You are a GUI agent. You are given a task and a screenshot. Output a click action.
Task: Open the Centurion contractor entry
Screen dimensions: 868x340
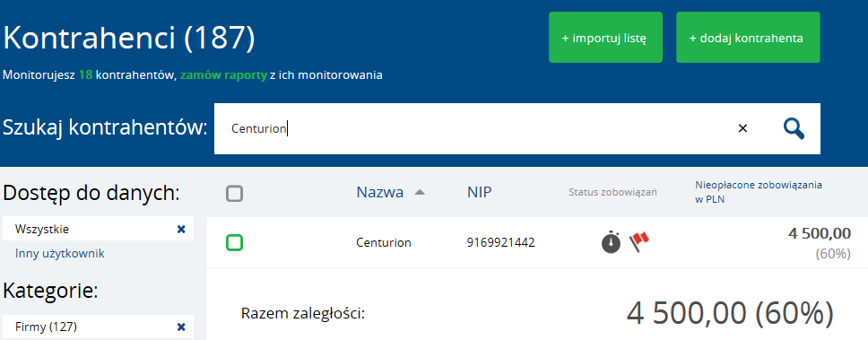coord(384,242)
